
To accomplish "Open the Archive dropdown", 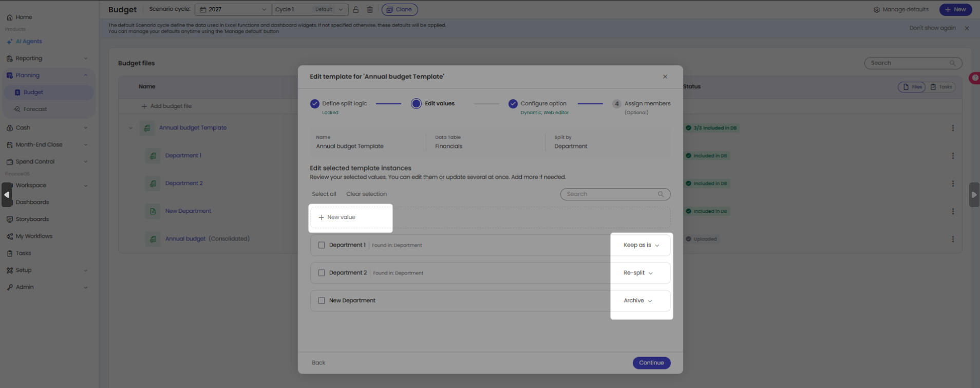I will pyautogui.click(x=637, y=301).
